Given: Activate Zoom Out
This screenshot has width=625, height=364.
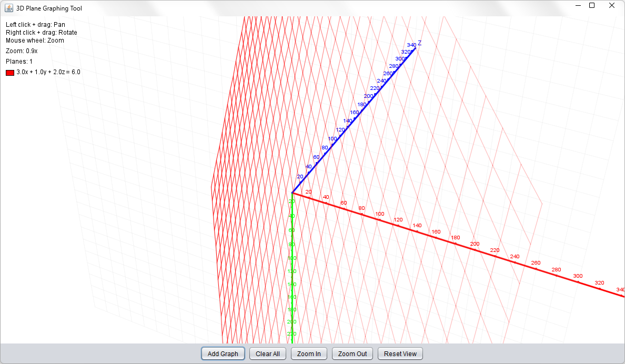Looking at the screenshot, I should pyautogui.click(x=352, y=353).
